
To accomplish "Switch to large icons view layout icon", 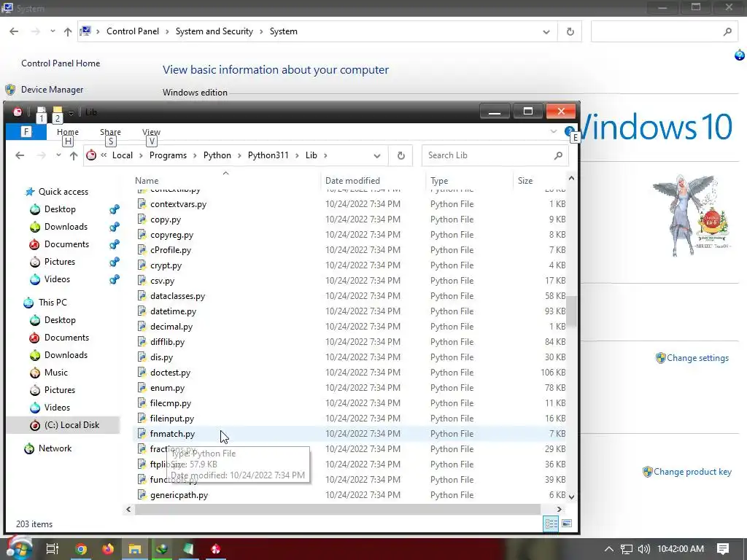I will coord(567,524).
